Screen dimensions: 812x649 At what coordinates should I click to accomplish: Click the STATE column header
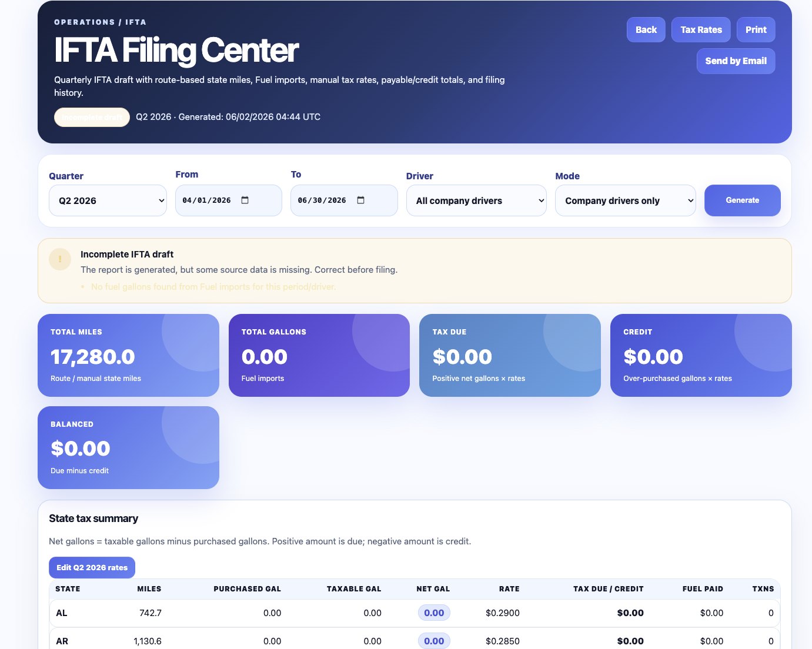pos(68,588)
